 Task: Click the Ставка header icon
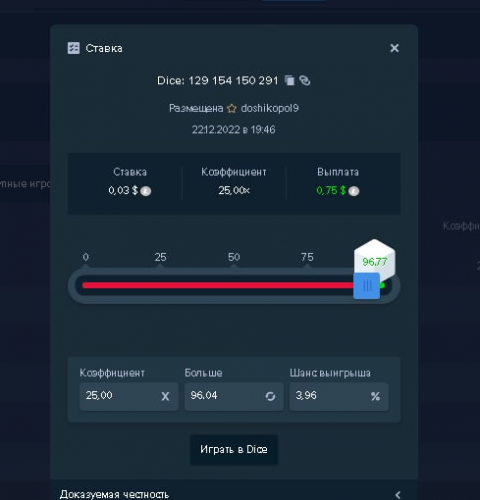coord(73,48)
